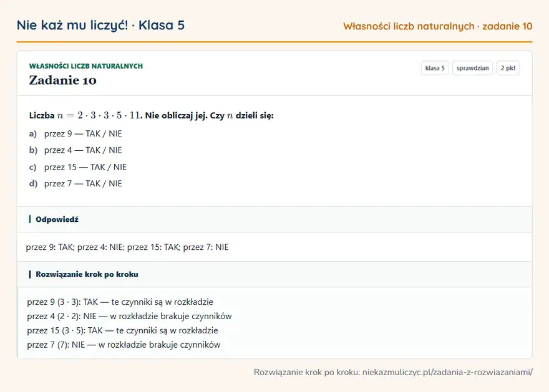This screenshot has height=392, width=549.
Task: Click the 'Nie każ mu liczyć! · Klasa 5' heading
Action: point(100,25)
